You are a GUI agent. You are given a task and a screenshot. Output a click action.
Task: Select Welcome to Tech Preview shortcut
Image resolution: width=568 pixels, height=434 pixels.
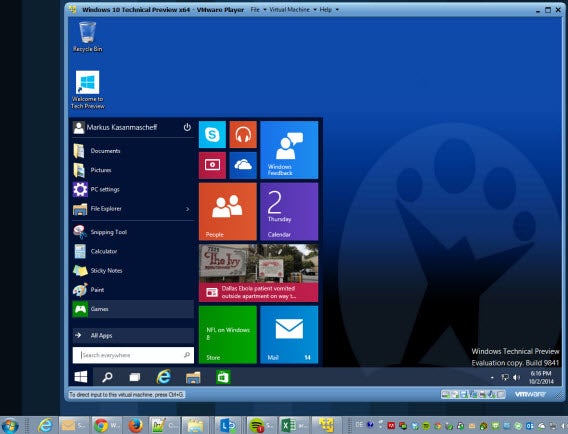coord(88,90)
